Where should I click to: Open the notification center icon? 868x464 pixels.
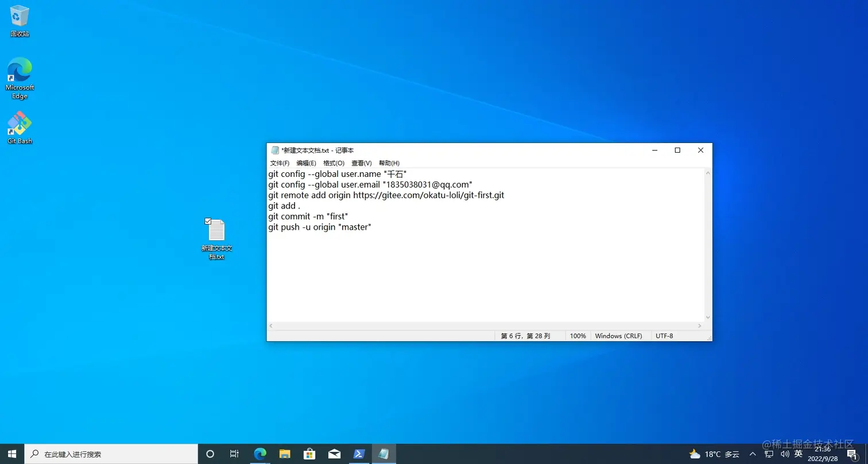click(x=852, y=454)
